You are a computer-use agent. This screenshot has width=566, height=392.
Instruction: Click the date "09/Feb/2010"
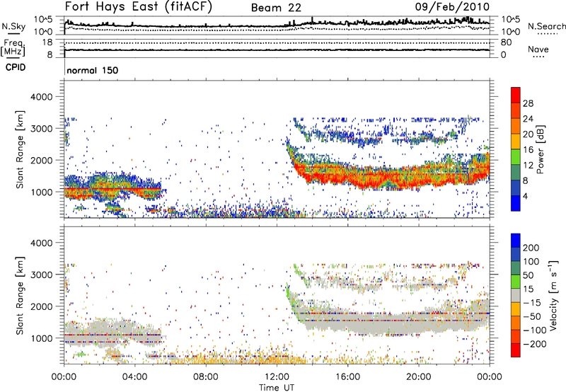coord(452,7)
